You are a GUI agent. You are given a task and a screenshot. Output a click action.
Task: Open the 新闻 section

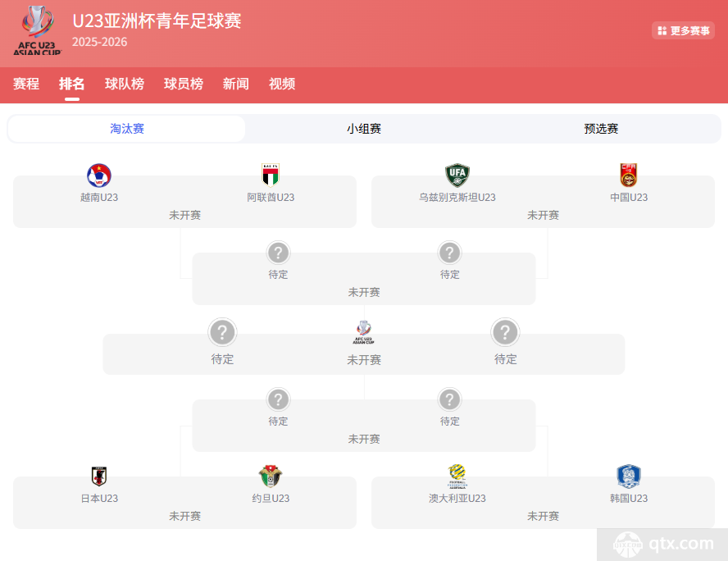pyautogui.click(x=235, y=84)
